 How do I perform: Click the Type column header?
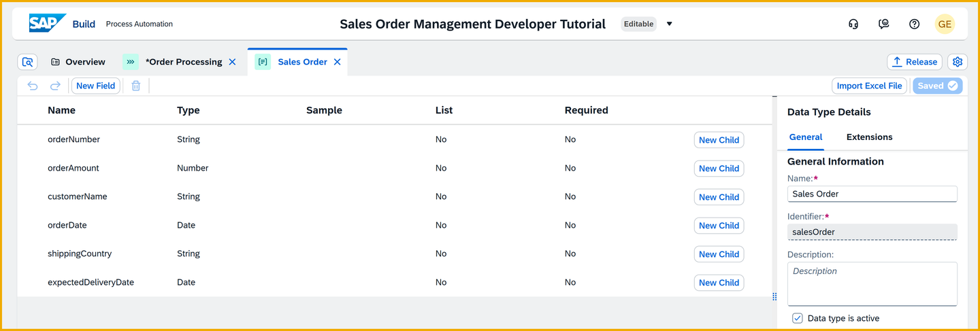[189, 110]
